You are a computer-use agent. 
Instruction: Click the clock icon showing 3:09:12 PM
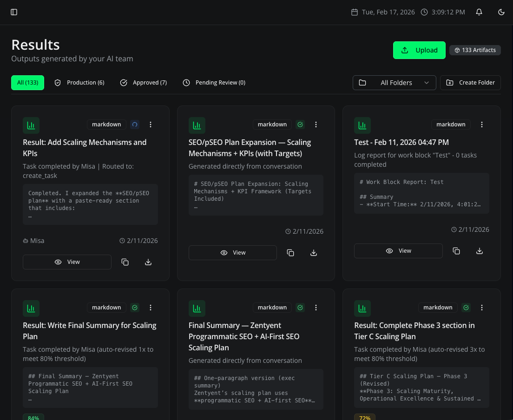[x=424, y=12]
